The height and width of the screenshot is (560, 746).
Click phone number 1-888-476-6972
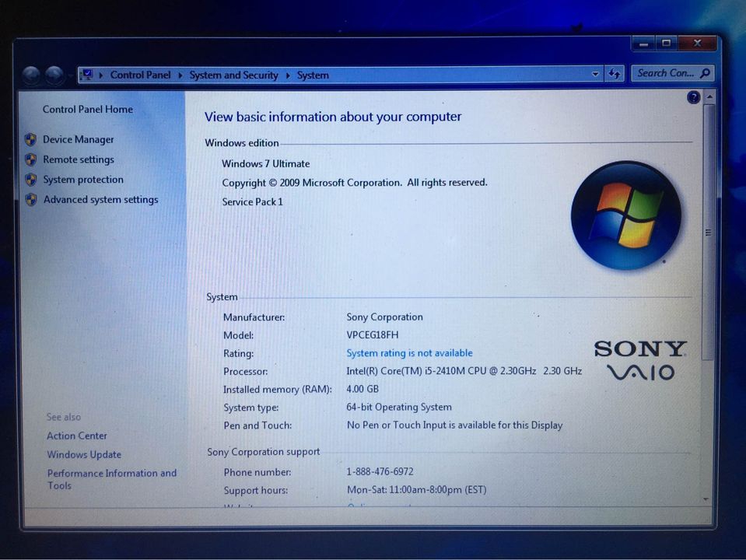(x=380, y=471)
